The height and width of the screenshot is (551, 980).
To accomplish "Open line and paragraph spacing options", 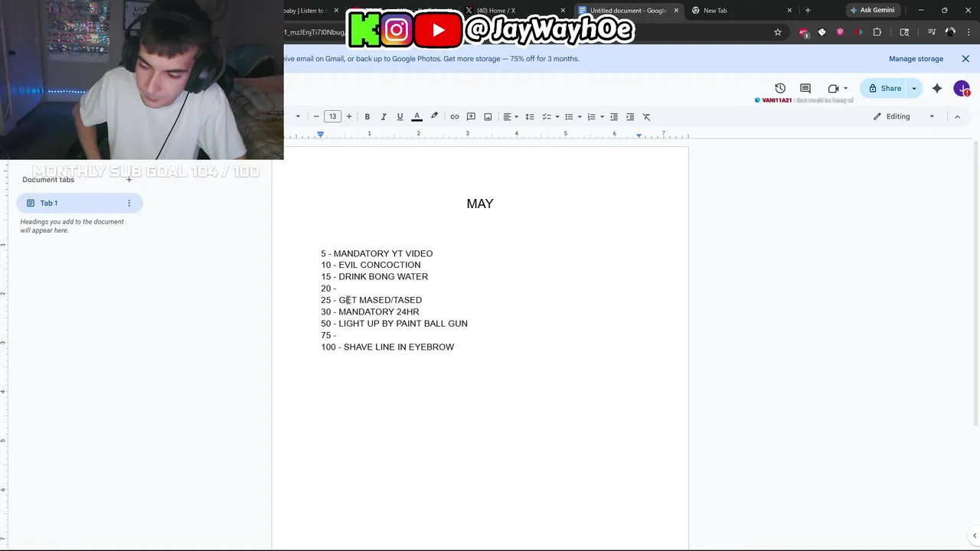I will pos(530,116).
